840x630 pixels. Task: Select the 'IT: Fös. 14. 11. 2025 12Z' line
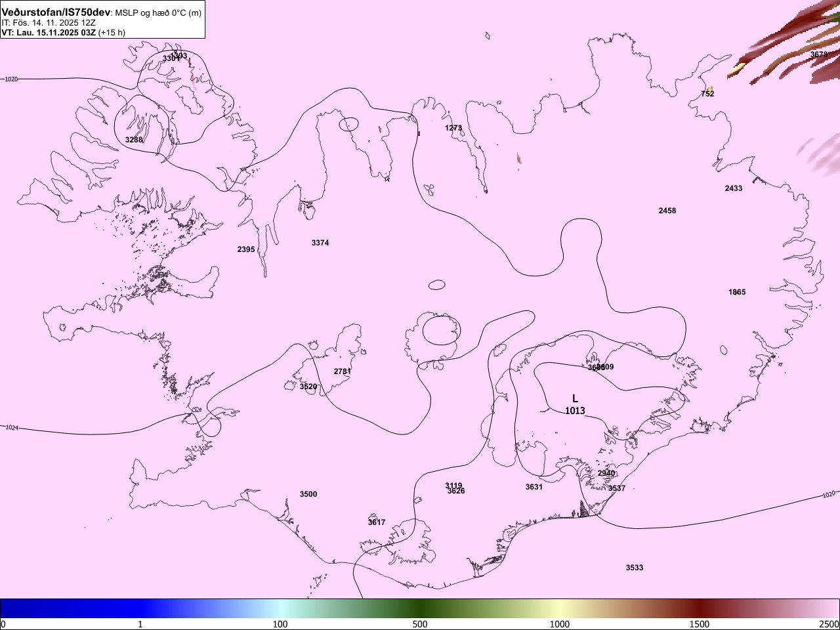[x=49, y=22]
